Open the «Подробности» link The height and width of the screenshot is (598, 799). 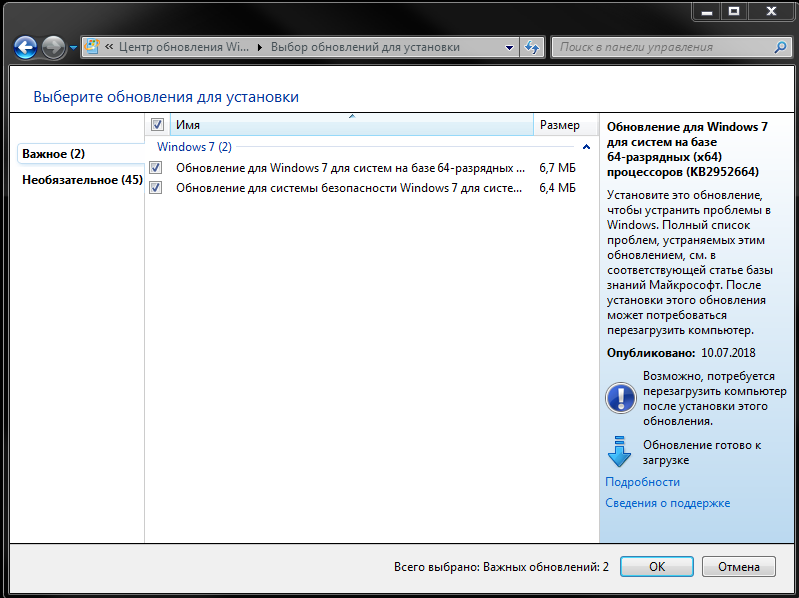642,482
